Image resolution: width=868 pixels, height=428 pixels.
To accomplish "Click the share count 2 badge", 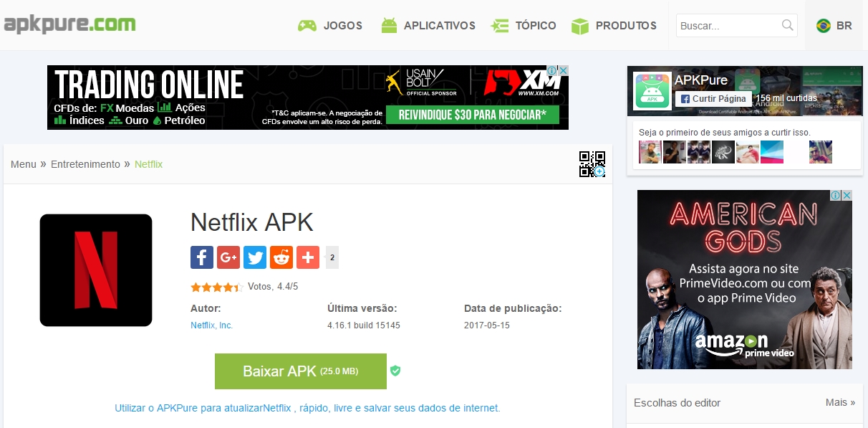I will click(332, 257).
